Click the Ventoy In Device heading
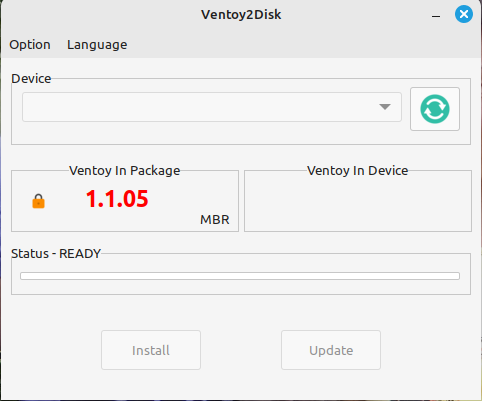 [x=358, y=171]
